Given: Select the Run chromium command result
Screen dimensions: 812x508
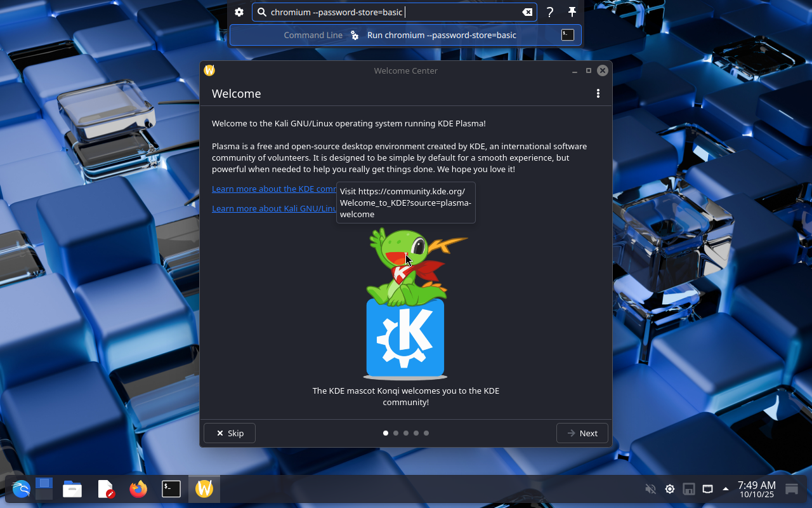Looking at the screenshot, I should click(441, 35).
